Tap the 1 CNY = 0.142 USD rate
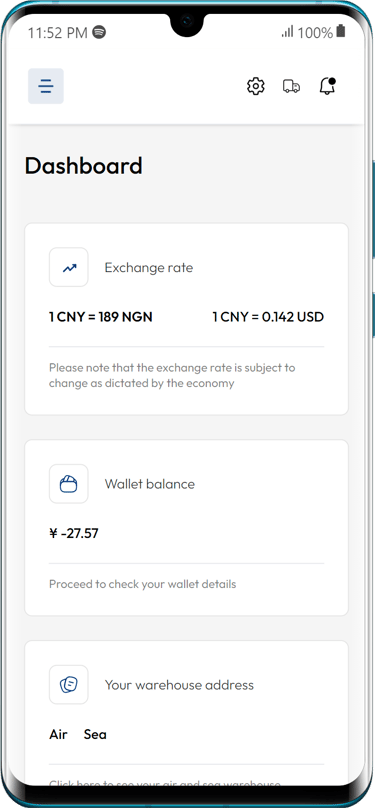 click(x=268, y=317)
